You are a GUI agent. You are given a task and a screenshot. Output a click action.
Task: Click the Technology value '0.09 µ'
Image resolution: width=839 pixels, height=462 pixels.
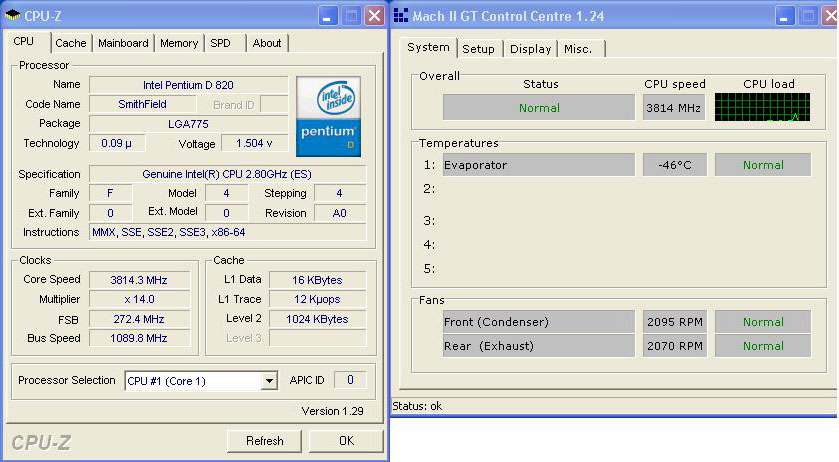point(117,143)
